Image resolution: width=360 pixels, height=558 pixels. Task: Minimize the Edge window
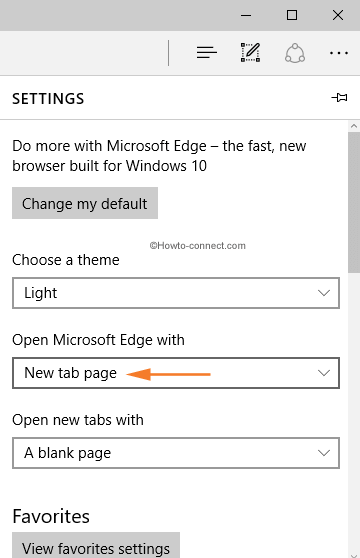coord(246,15)
